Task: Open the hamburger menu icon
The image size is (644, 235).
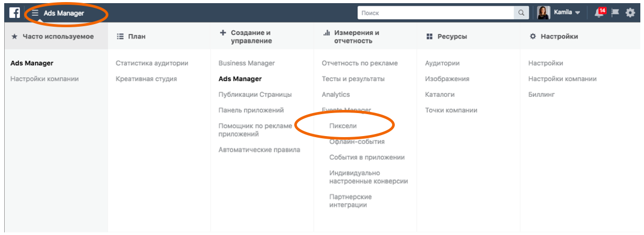Action: tap(35, 13)
